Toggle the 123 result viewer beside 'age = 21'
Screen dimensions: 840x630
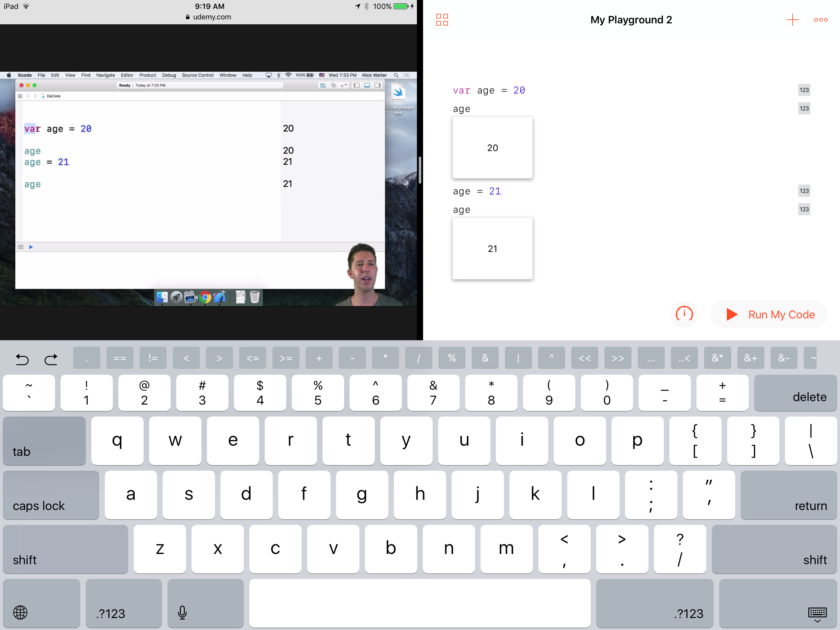coord(804,191)
